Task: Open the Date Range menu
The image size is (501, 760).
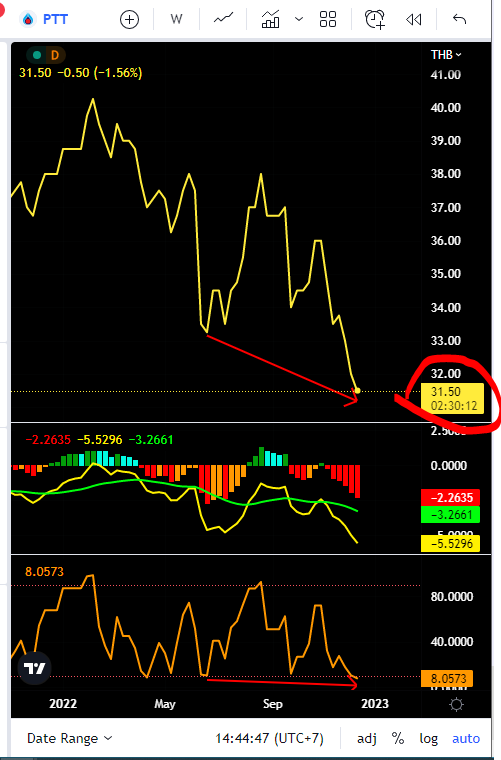Action: (69, 738)
